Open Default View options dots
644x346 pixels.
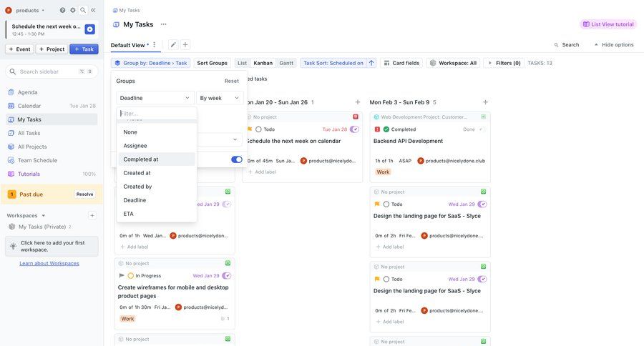[x=155, y=45]
